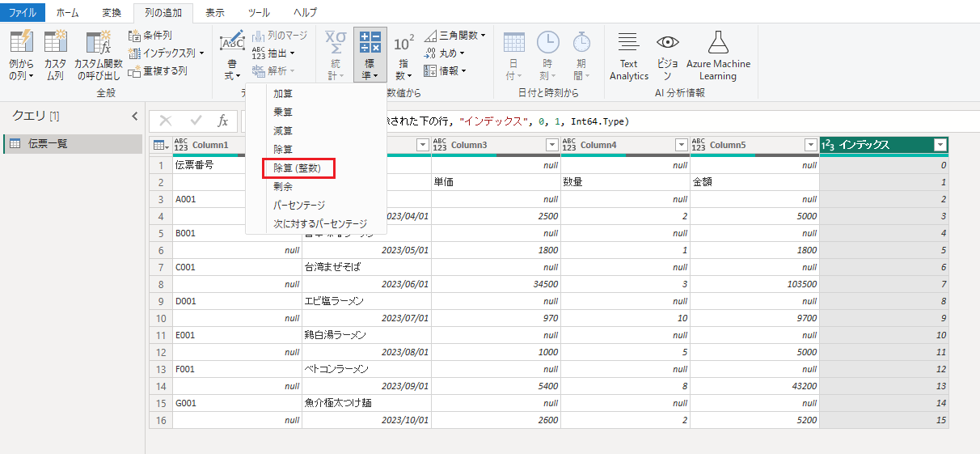Switch to the 変換 ribbon tab
The height and width of the screenshot is (454, 980).
point(112,12)
